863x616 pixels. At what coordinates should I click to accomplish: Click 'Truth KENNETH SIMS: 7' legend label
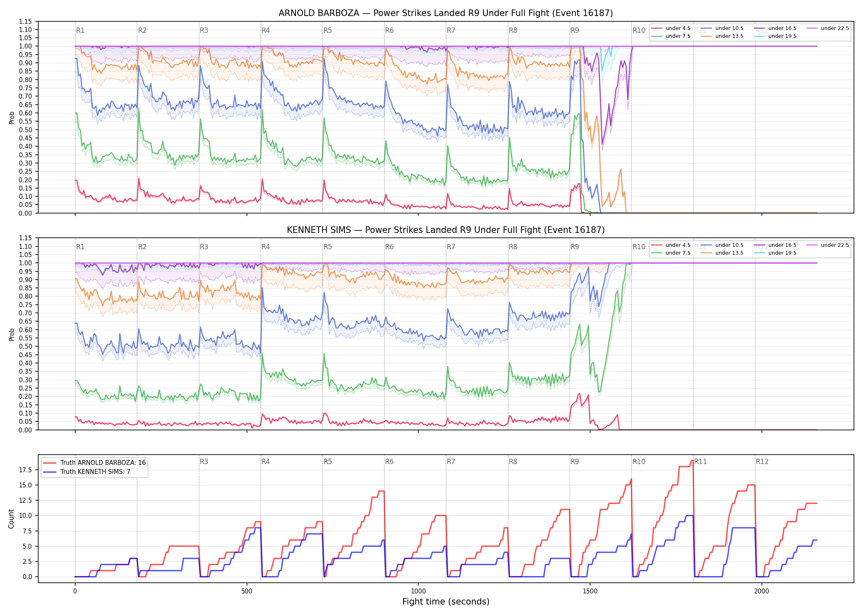click(95, 472)
